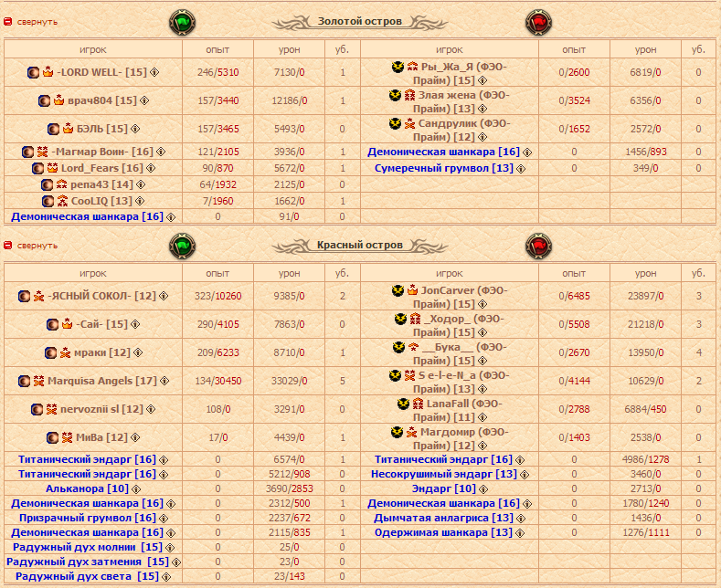Click rank icon before Marquisa Angels
721x588 pixels.
[39, 381]
